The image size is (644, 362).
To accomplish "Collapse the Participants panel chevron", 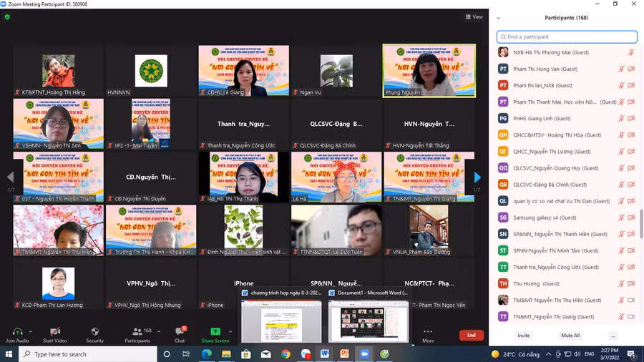I will click(x=499, y=18).
